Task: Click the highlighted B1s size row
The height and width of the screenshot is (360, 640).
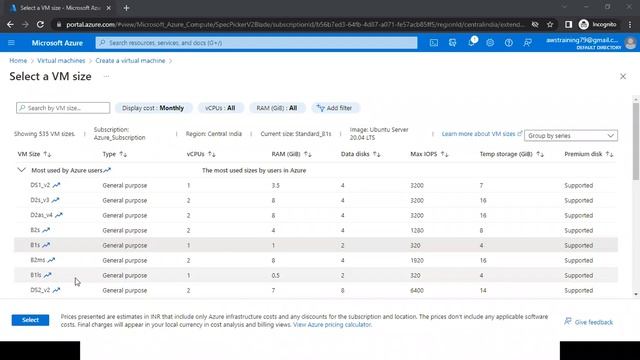Action: [x=316, y=245]
